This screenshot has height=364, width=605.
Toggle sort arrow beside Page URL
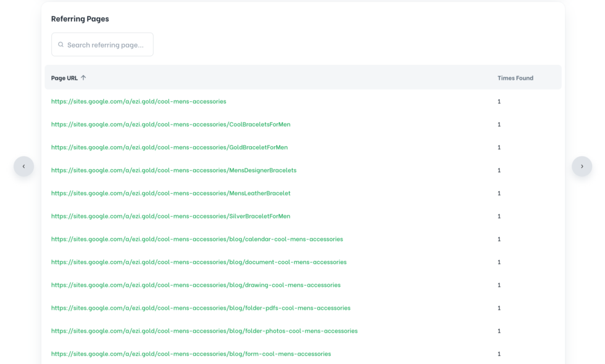(83, 78)
